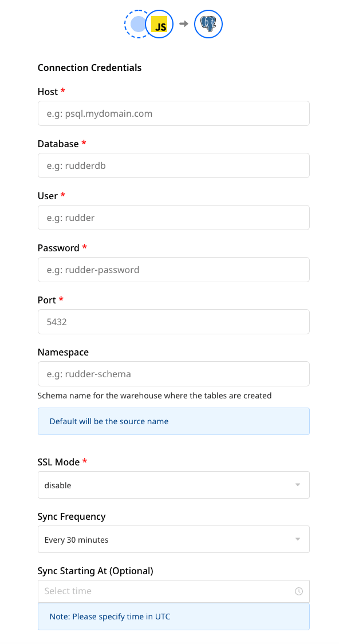Viewport: 339px width, 644px height.
Task: Click the Password input field
Action: [174, 270]
